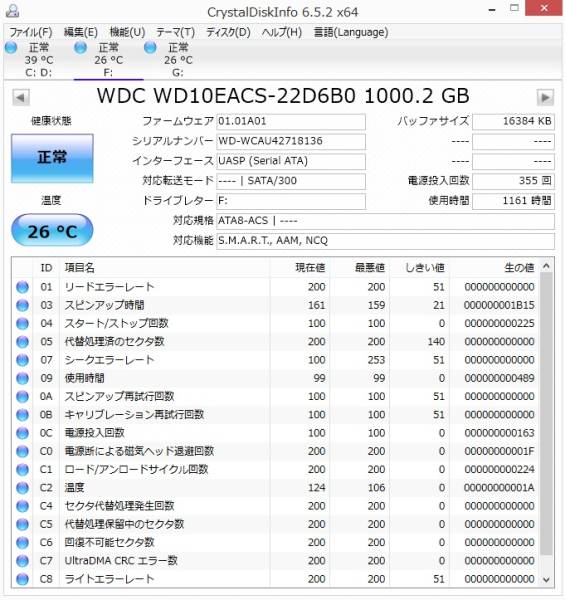The height and width of the screenshot is (600, 565).
Task: Click the 生の値 column header
Action: tap(494, 267)
